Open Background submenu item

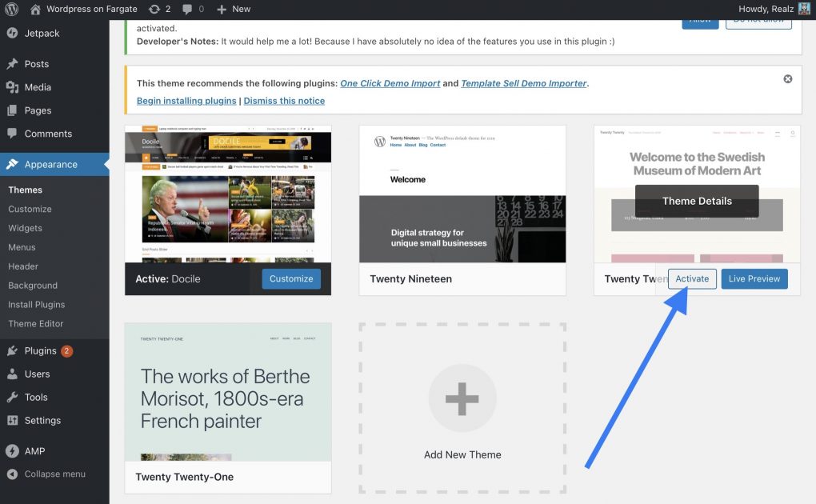(33, 286)
